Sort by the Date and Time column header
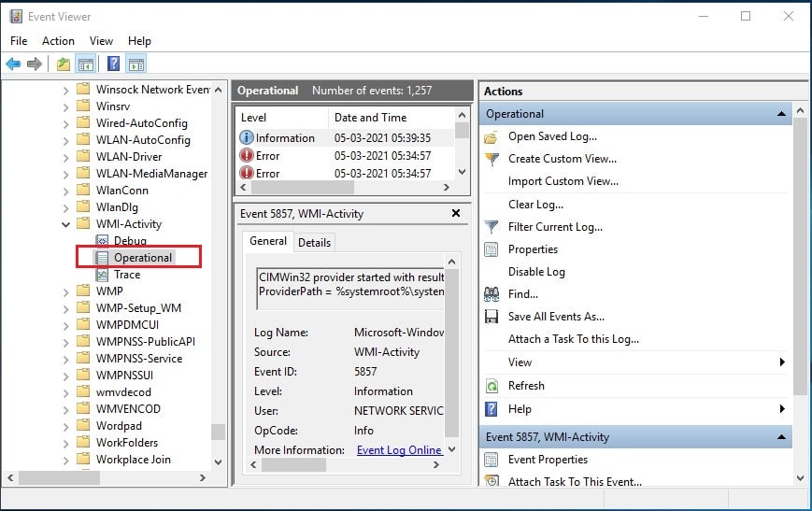 tap(392, 118)
